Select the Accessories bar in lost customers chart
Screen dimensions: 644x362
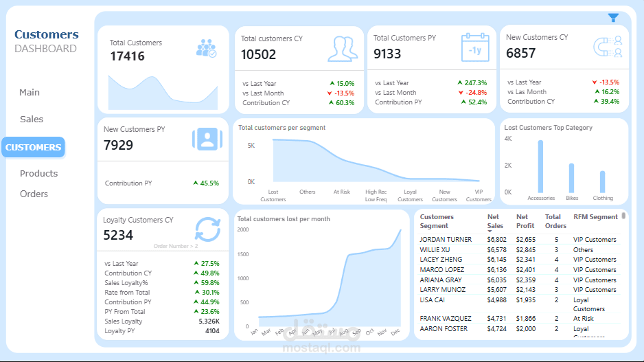point(540,166)
